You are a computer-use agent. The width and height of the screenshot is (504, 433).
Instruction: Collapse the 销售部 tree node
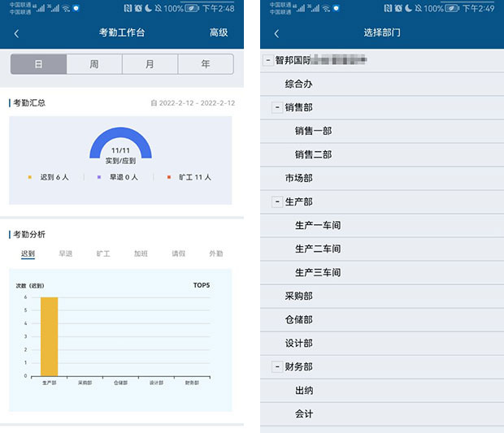click(277, 107)
